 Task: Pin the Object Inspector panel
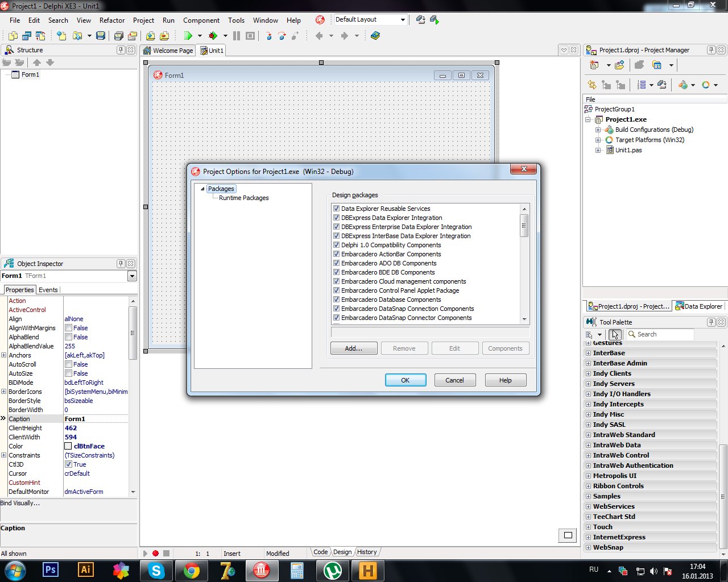point(121,264)
